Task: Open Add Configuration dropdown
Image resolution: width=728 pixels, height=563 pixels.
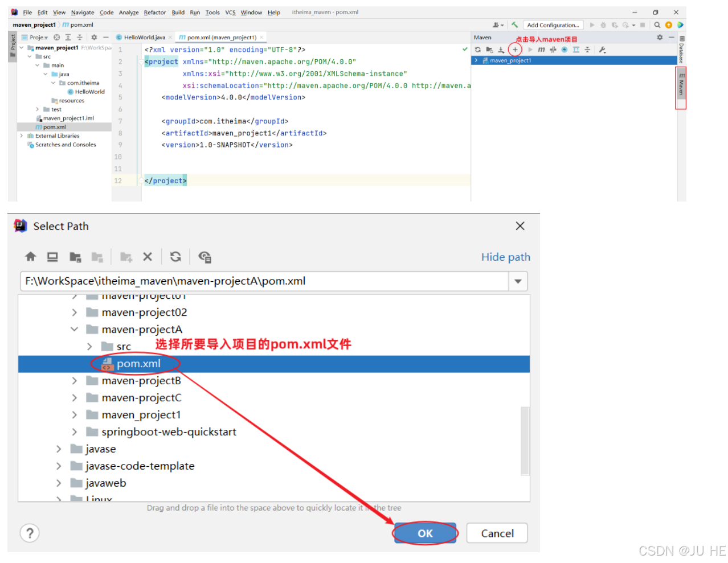Action: coord(553,25)
